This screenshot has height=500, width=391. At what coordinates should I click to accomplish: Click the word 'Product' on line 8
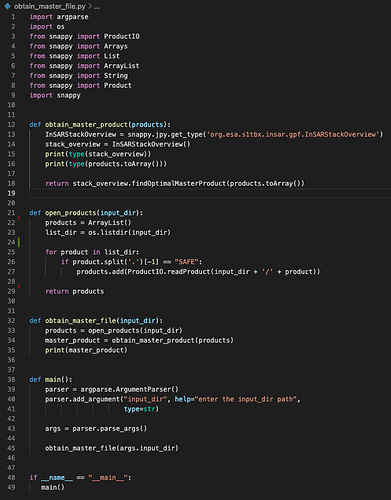[118, 85]
